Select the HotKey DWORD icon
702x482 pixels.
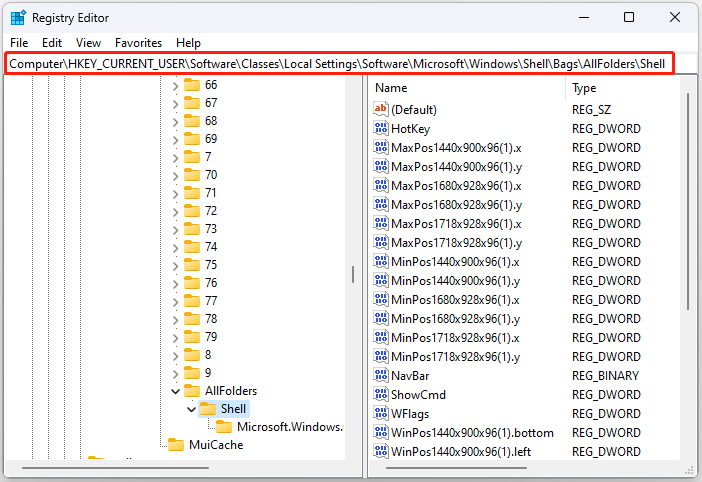381,128
